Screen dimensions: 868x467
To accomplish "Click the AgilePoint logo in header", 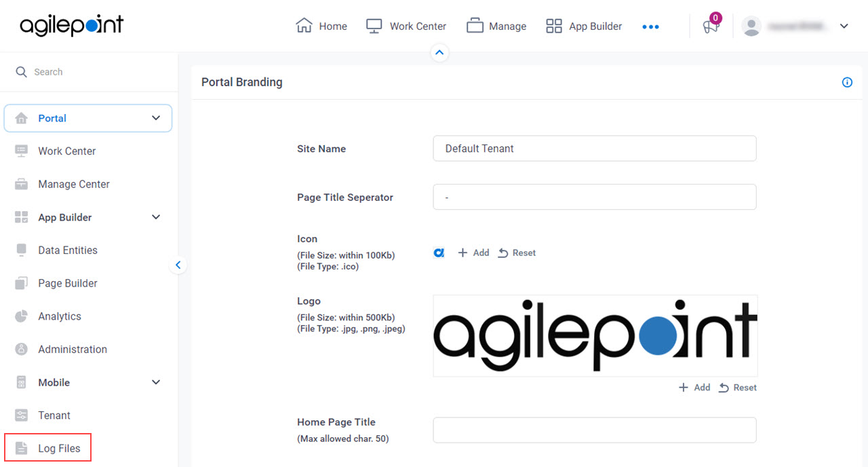I will point(72,26).
